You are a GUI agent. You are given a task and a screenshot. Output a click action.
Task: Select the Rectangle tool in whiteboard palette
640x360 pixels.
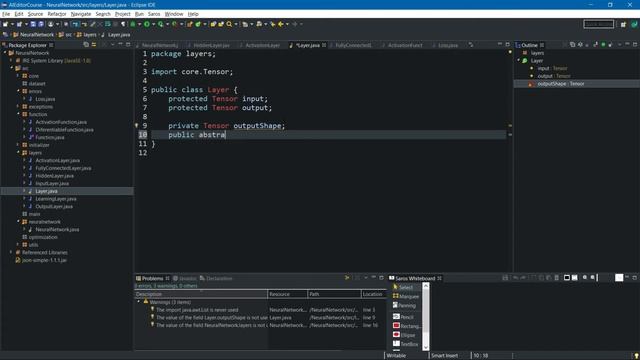(x=406, y=326)
